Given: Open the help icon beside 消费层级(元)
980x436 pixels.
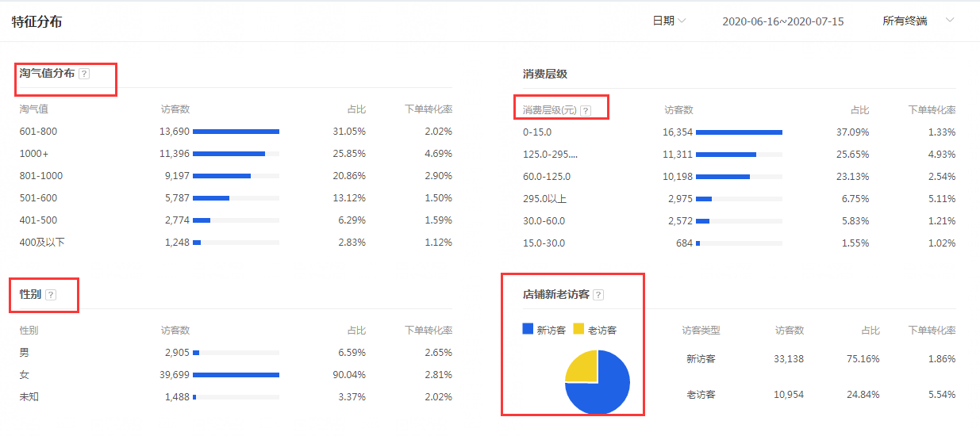Looking at the screenshot, I should tap(586, 111).
